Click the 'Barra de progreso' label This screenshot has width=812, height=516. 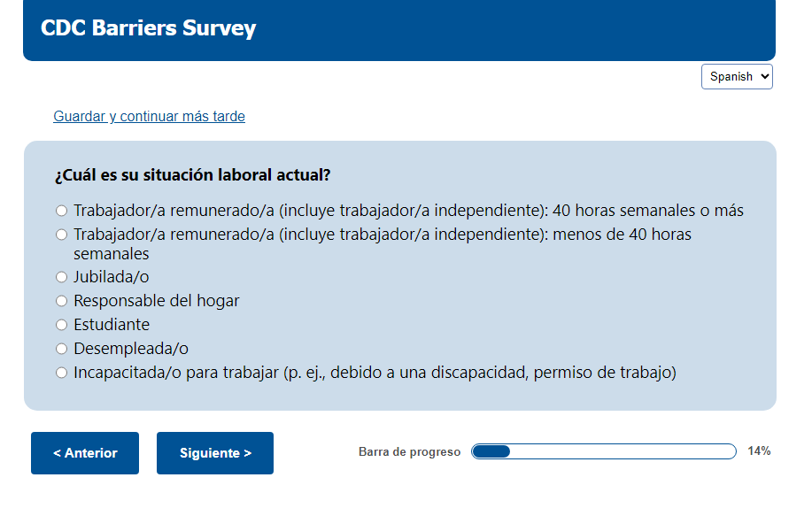click(x=409, y=452)
